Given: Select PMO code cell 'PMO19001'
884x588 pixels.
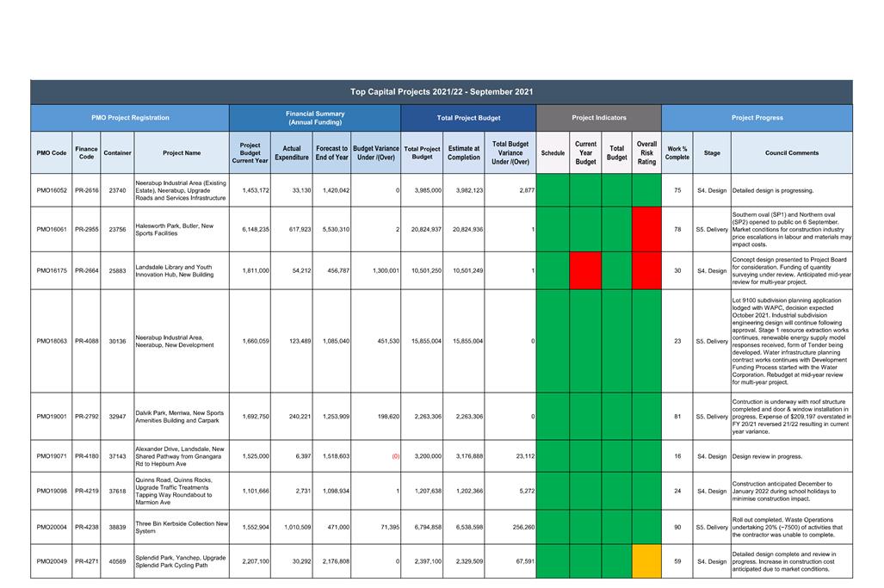Looking at the screenshot, I should (52, 417).
